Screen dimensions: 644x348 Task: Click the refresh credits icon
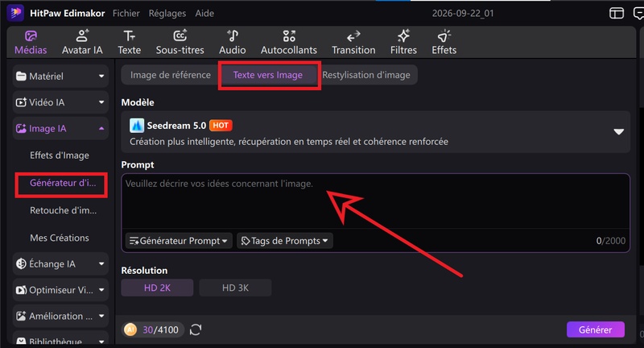(196, 329)
